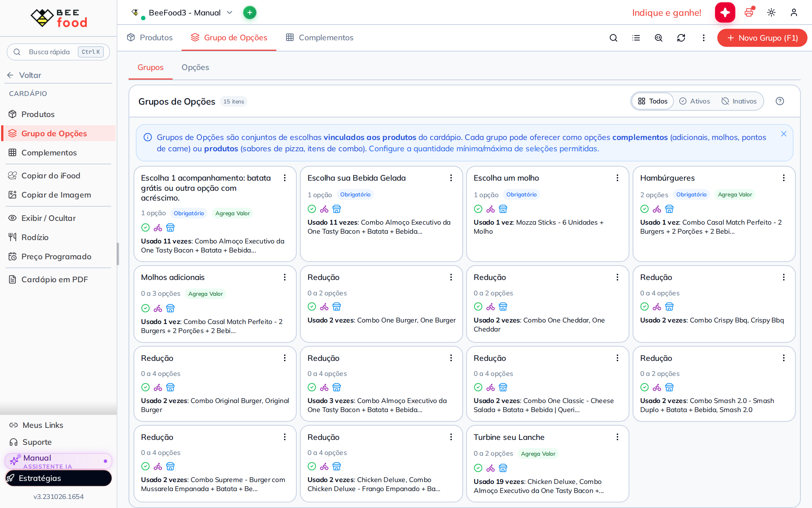Screen dimensions: 812x508
Task: Refresh the groups list
Action: [681, 38]
